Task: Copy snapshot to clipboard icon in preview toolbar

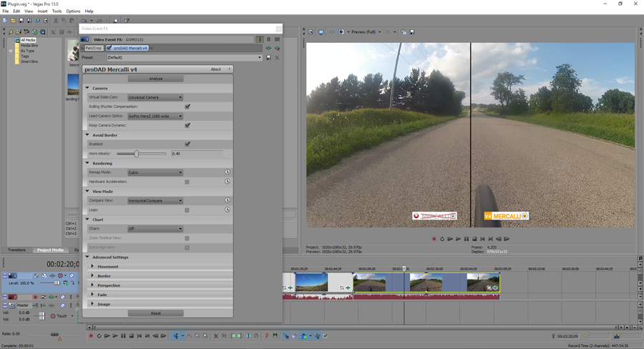Action: click(x=404, y=32)
